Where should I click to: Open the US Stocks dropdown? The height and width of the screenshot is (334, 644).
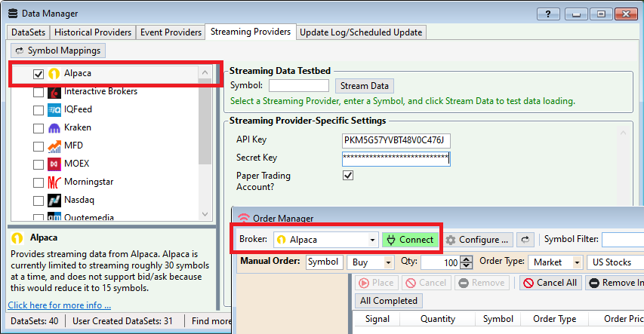(x=615, y=262)
